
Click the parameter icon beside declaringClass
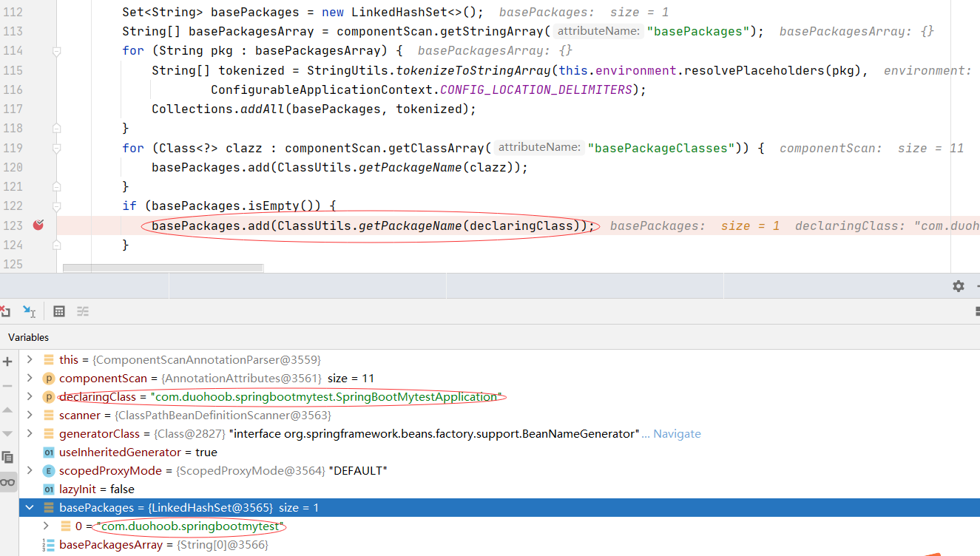49,397
